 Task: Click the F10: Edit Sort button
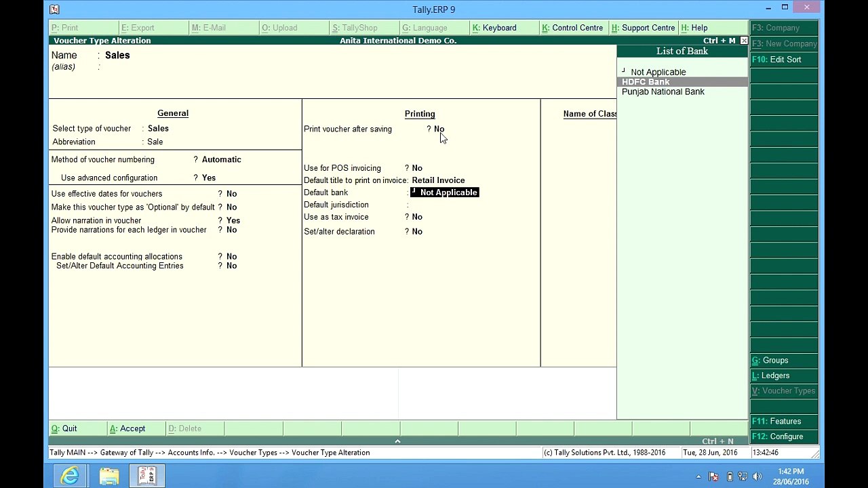(784, 60)
